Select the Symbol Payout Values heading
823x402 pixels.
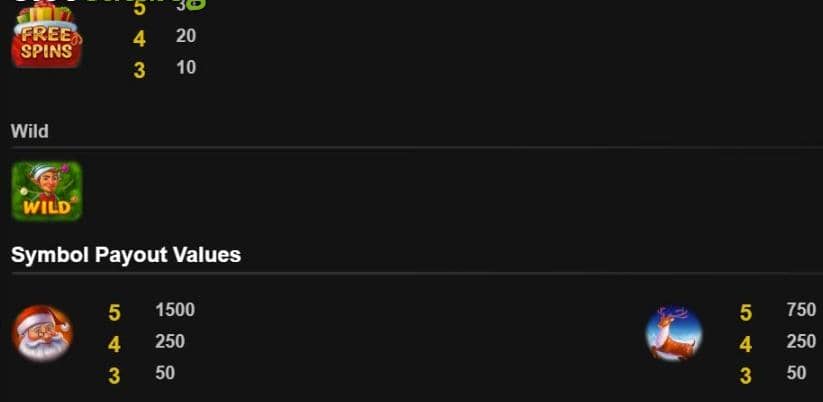tap(126, 255)
